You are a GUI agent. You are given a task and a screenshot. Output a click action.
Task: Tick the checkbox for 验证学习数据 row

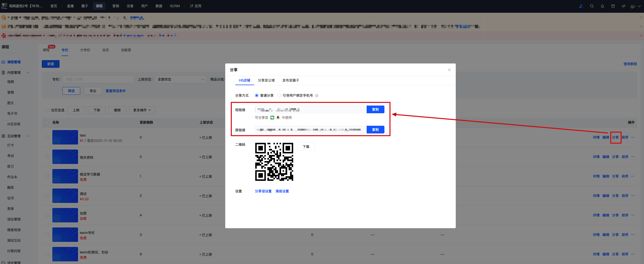(x=47, y=176)
